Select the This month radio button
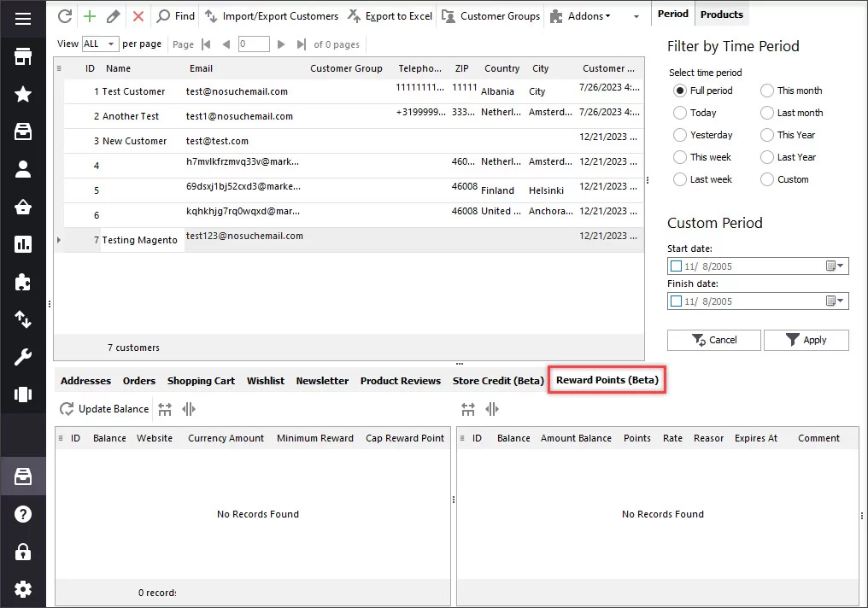Image resolution: width=868 pixels, height=608 pixels. [766, 91]
